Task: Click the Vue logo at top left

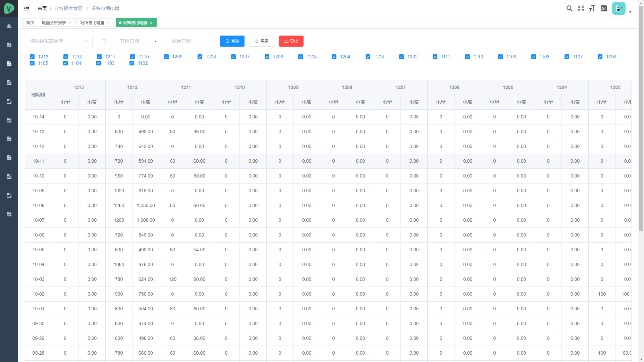Action: tap(9, 8)
